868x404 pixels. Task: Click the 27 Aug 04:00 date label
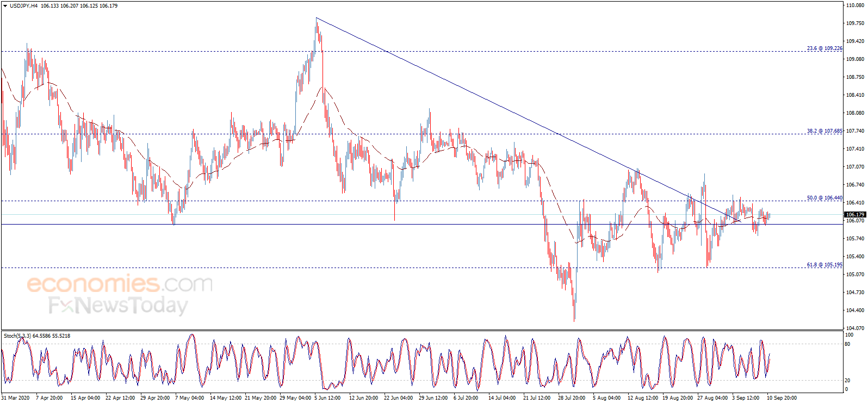click(711, 398)
